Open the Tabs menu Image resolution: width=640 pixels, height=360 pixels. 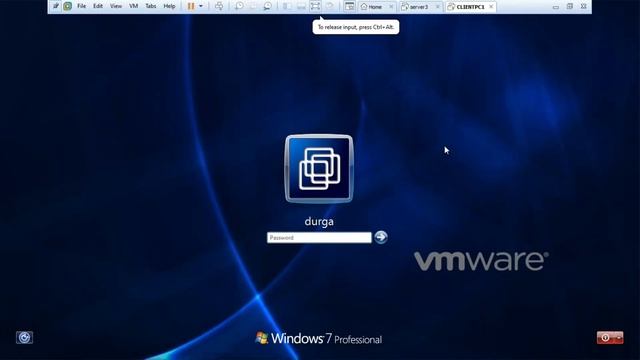pos(151,6)
